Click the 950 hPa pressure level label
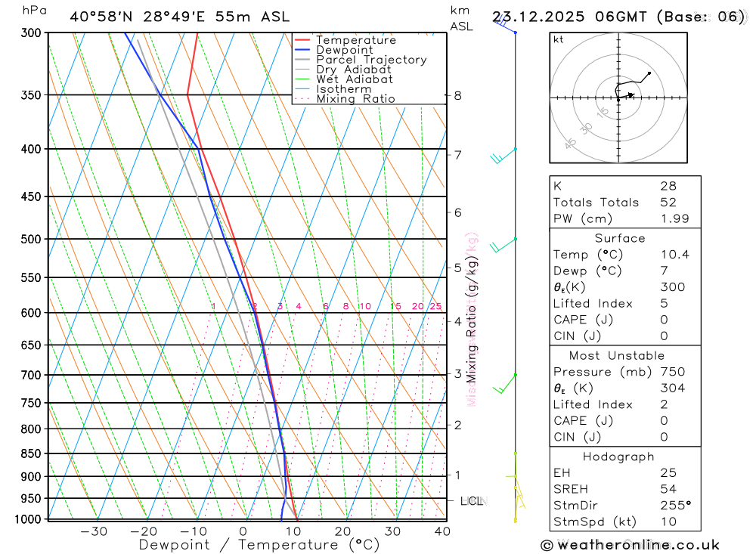Screen dimensions: 756x554 (31, 499)
